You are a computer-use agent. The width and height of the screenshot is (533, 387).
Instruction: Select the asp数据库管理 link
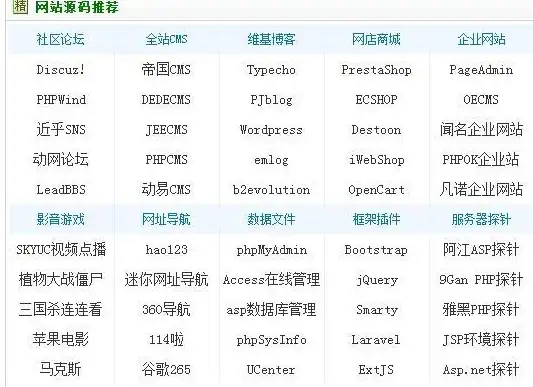tap(271, 309)
